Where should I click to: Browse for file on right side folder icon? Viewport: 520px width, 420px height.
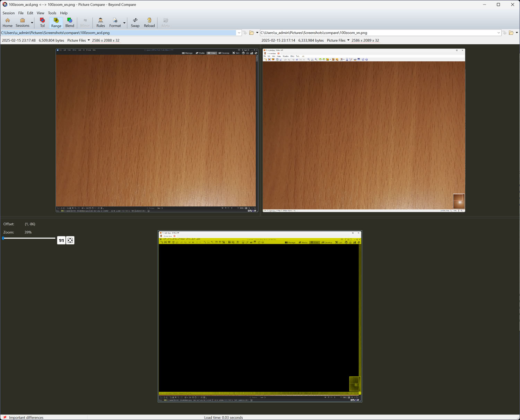[511, 33]
